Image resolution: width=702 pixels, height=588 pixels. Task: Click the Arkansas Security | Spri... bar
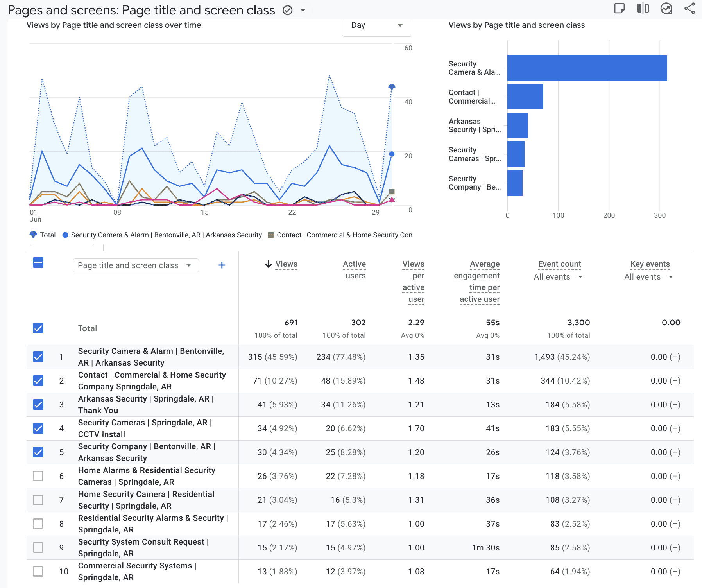click(x=518, y=125)
